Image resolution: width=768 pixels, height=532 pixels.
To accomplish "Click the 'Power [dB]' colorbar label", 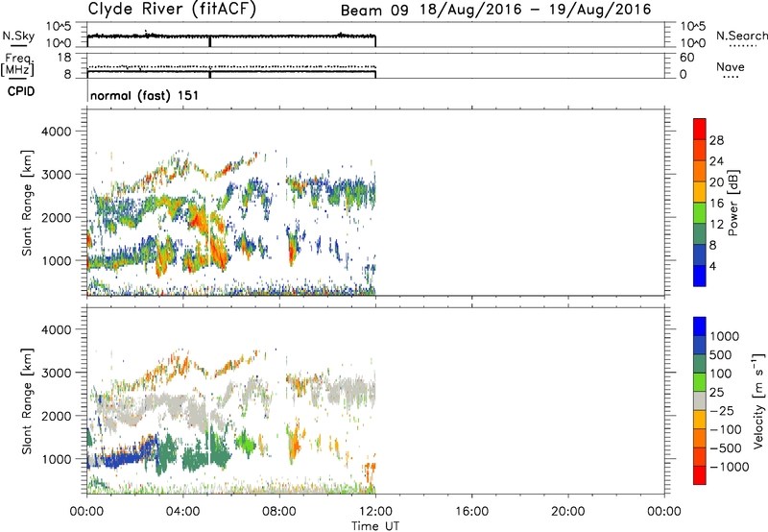I will (732, 203).
